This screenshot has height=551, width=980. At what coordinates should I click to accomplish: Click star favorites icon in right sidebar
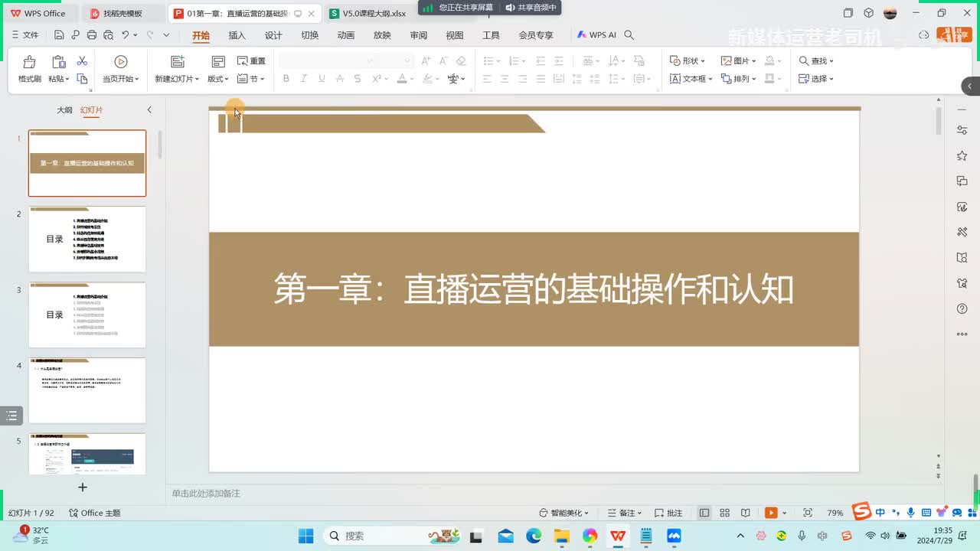(962, 156)
